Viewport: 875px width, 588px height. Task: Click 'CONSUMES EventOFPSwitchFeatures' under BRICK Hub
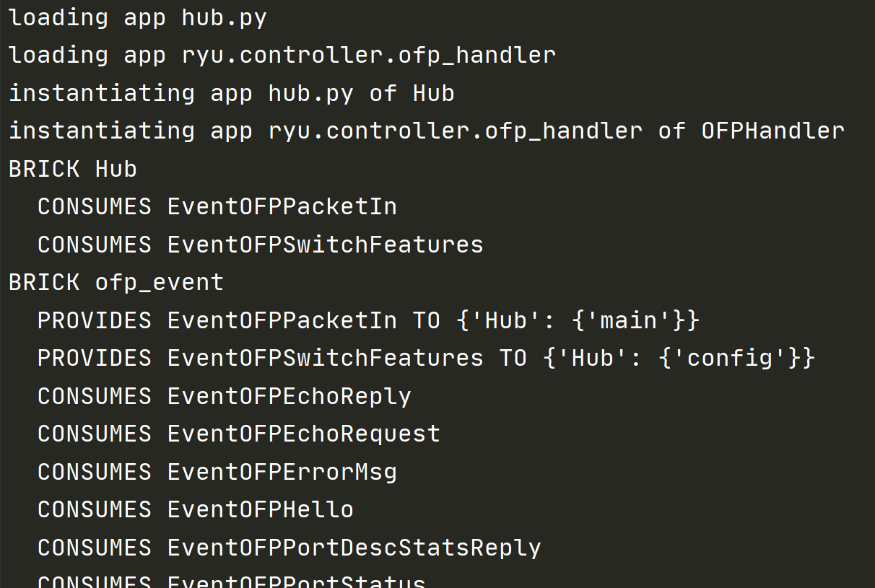pos(261,245)
